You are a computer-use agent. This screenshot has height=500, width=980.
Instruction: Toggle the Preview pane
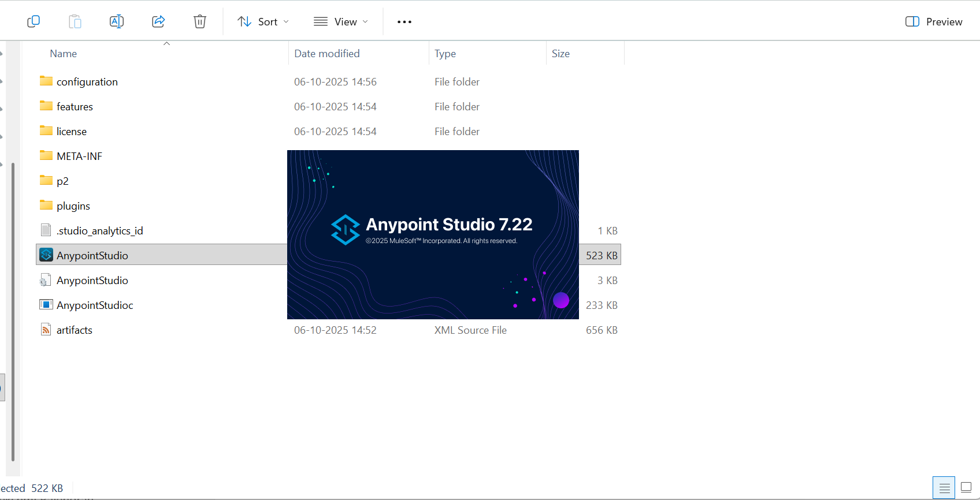point(934,22)
